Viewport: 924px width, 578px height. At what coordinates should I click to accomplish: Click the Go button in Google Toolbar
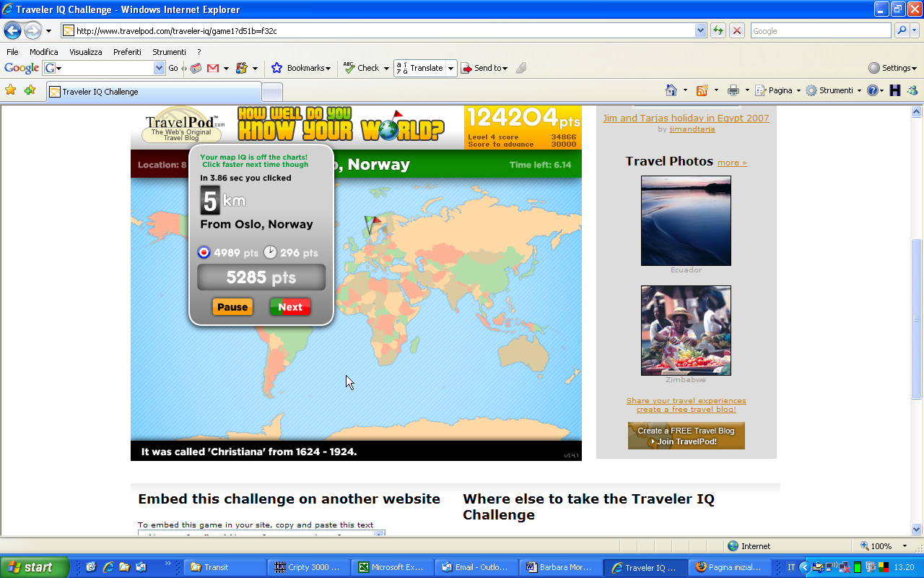pyautogui.click(x=173, y=68)
